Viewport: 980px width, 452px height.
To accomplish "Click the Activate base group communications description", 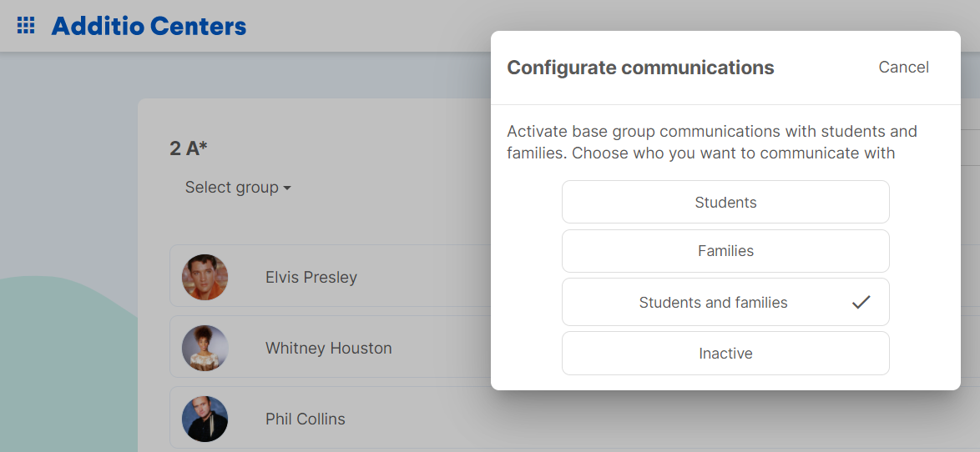I will click(712, 143).
